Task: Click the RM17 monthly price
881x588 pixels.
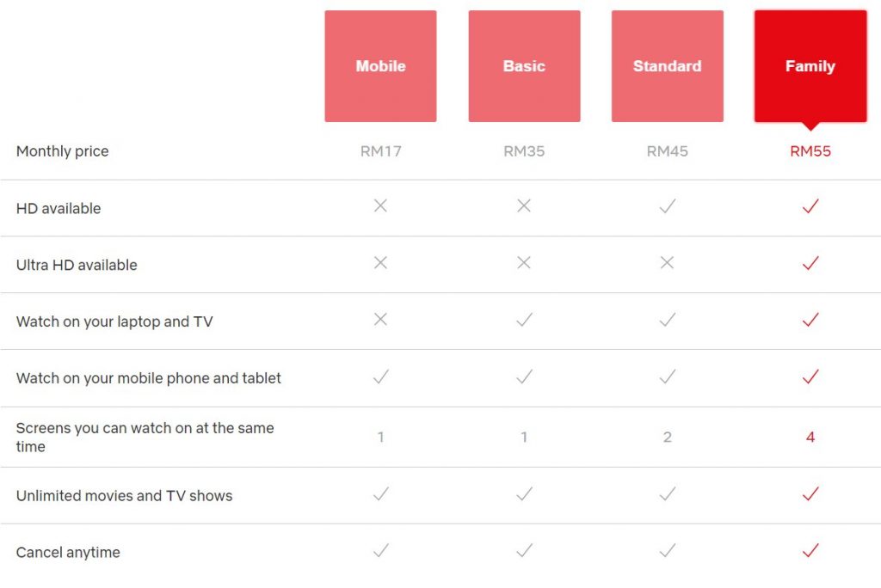Action: point(380,151)
